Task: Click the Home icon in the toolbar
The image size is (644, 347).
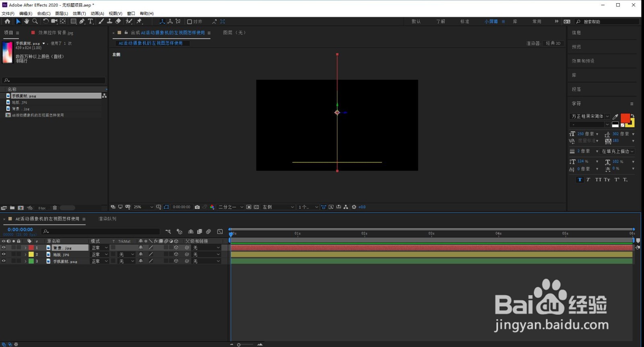Action: (x=7, y=21)
